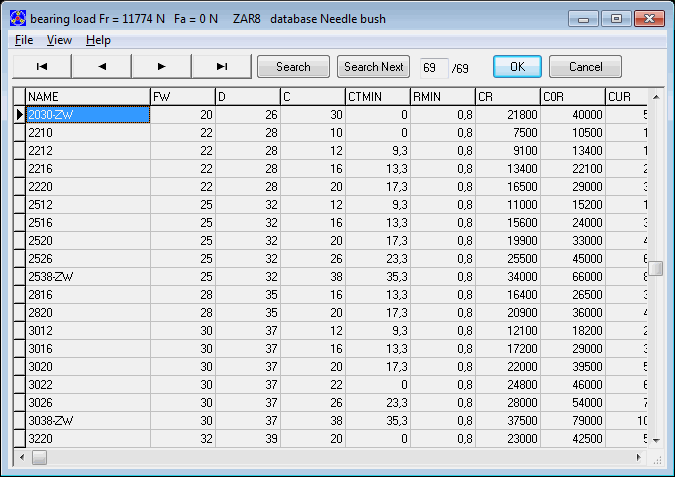Click the record number input field
Viewport: 675px width, 477px height.
click(433, 67)
